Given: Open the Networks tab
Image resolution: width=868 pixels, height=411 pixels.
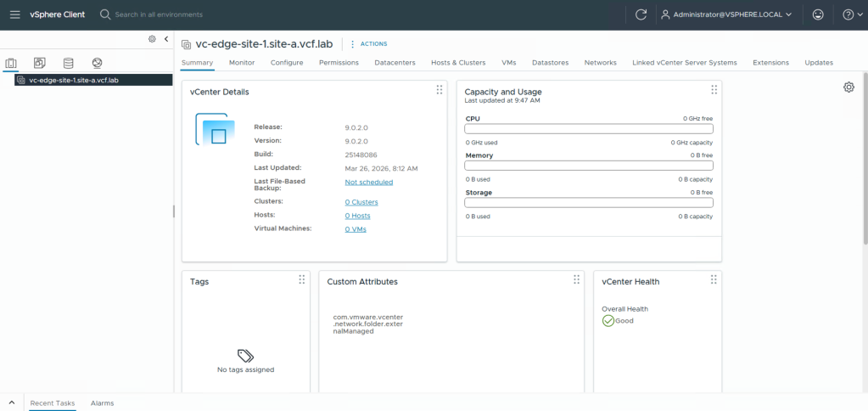Looking at the screenshot, I should pos(600,63).
